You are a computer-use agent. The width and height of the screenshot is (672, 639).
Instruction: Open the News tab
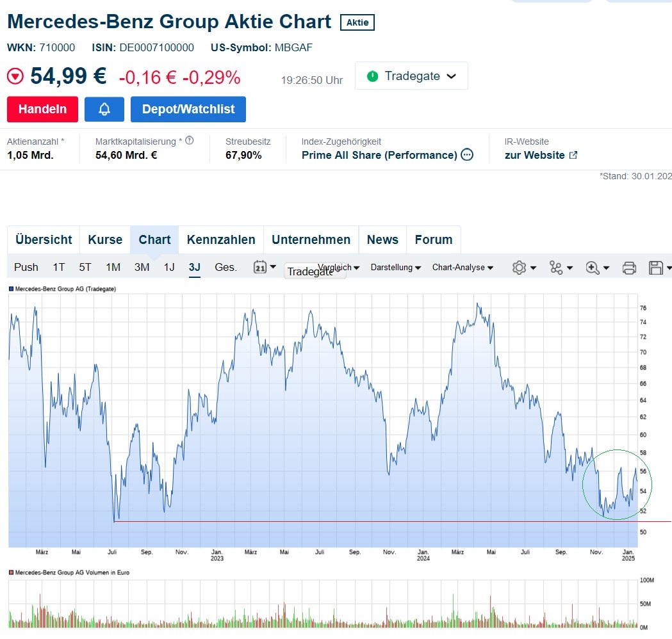[x=382, y=239]
